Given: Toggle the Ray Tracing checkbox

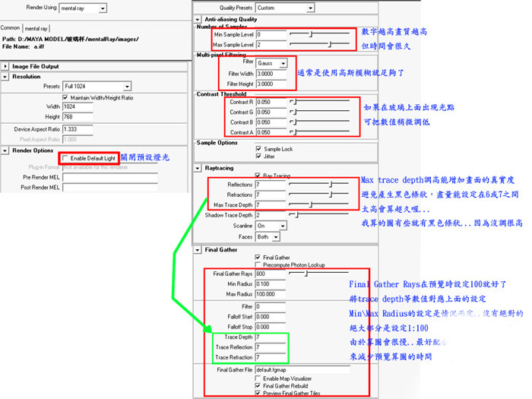Looking at the screenshot, I should (258, 176).
